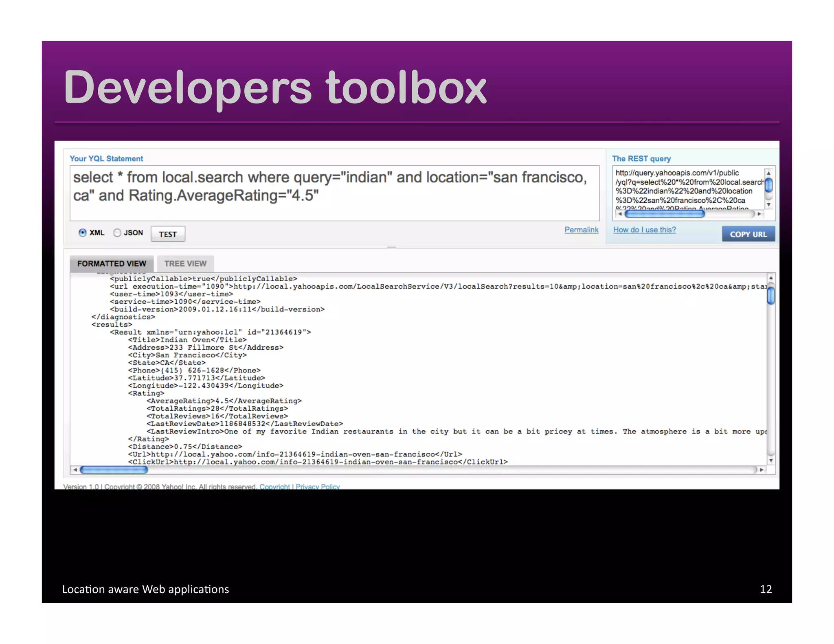Screen dimensions: 834x644
Task: Click the results pane scroll-up arrow
Action: point(771,278)
